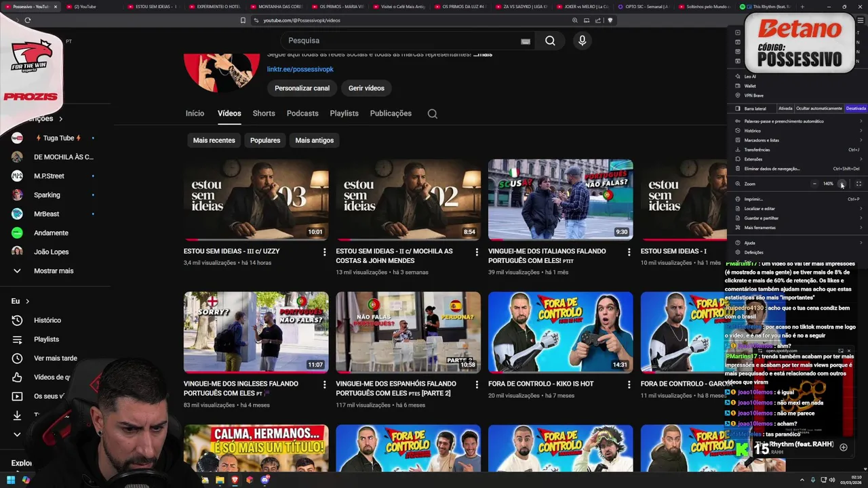Choose Eliminar dados de navegação menu item
The height and width of the screenshot is (488, 868).
[x=798, y=169]
